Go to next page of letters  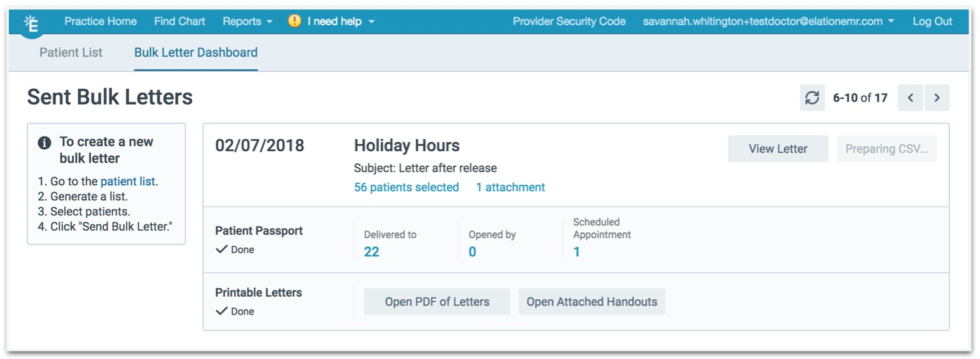[x=937, y=98]
